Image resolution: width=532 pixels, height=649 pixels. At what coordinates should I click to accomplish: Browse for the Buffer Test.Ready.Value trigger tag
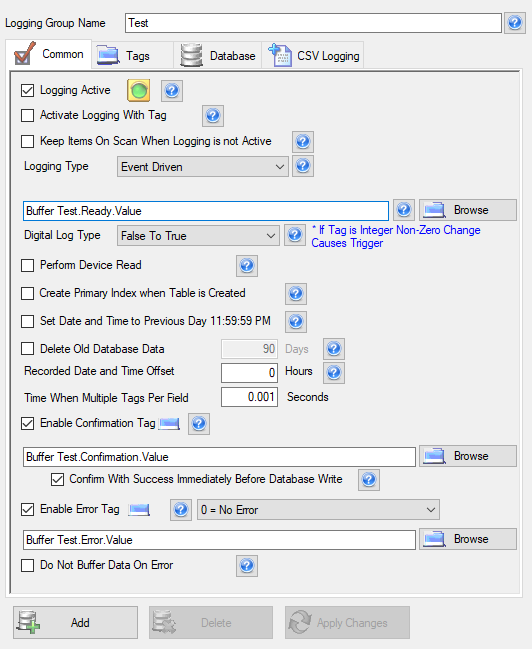point(468,210)
